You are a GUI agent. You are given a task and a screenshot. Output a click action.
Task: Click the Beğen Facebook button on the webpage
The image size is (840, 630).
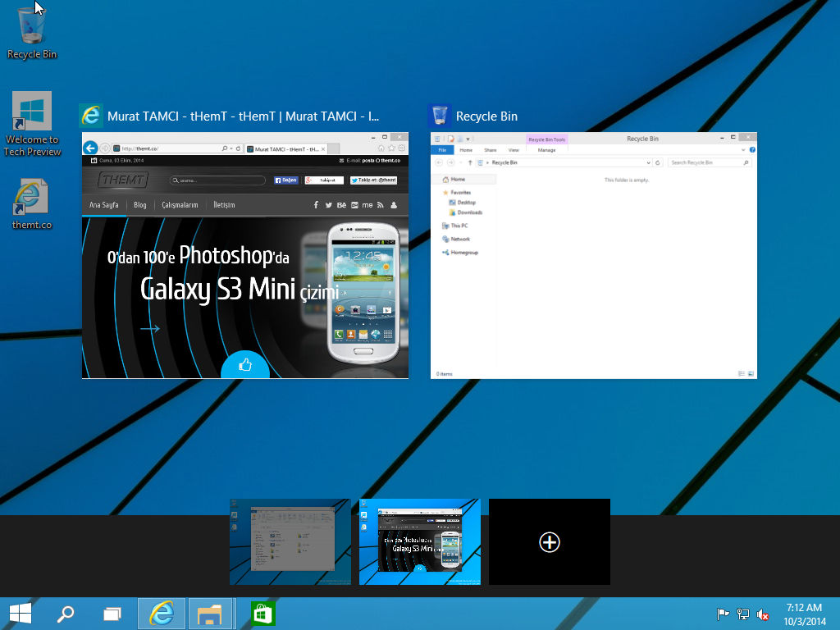click(287, 180)
